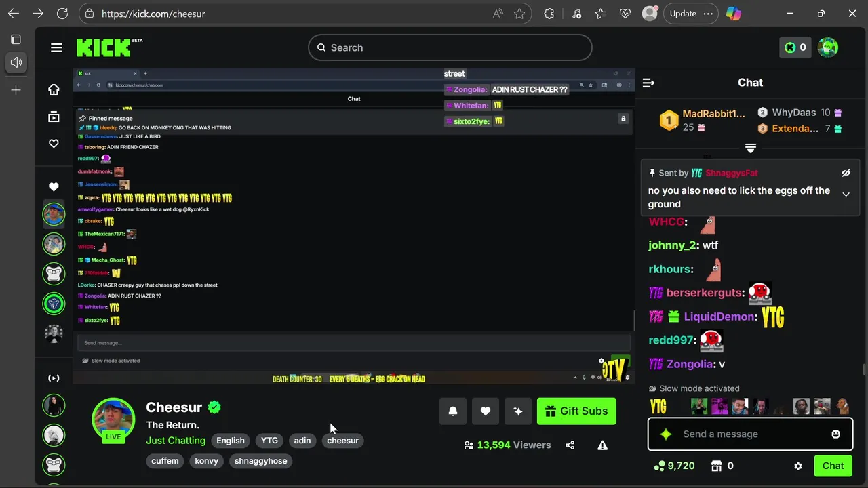Open Edge Copilot icon
Screen dimensions: 868x488
coord(734,14)
